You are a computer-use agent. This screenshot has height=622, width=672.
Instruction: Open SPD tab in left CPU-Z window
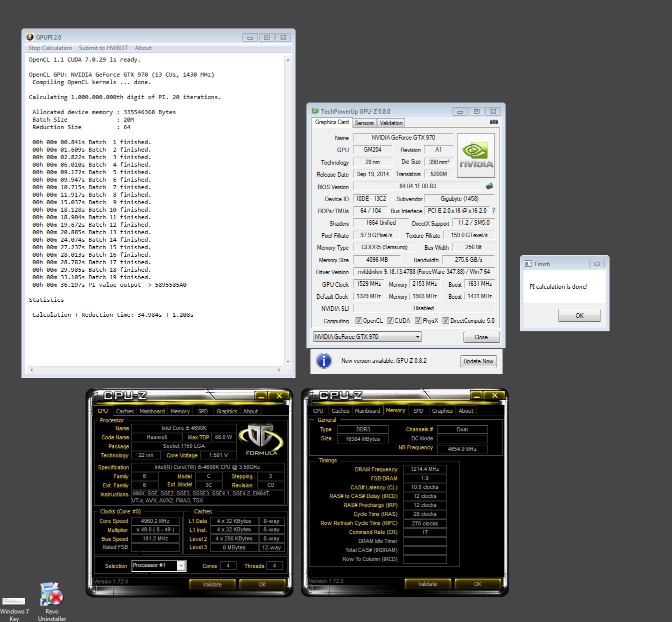(x=203, y=411)
